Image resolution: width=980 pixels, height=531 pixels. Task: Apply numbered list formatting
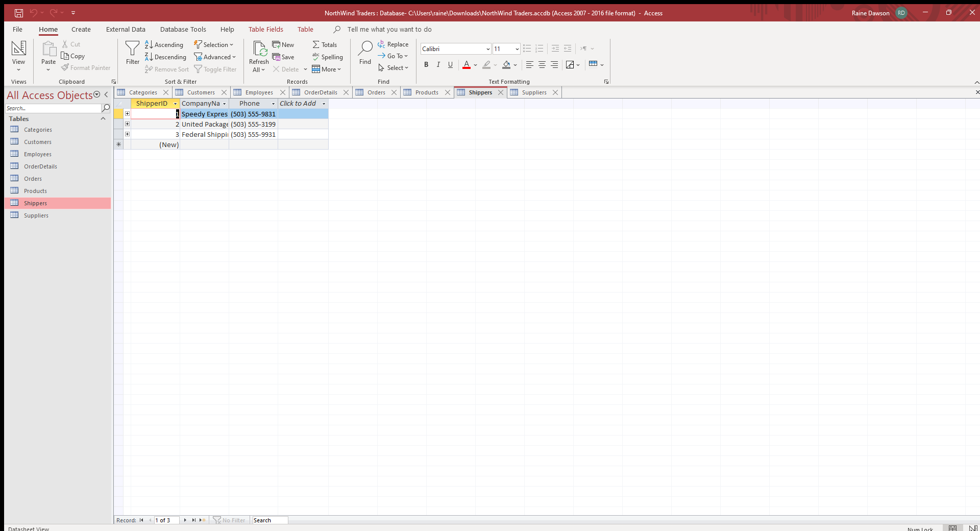(x=540, y=49)
